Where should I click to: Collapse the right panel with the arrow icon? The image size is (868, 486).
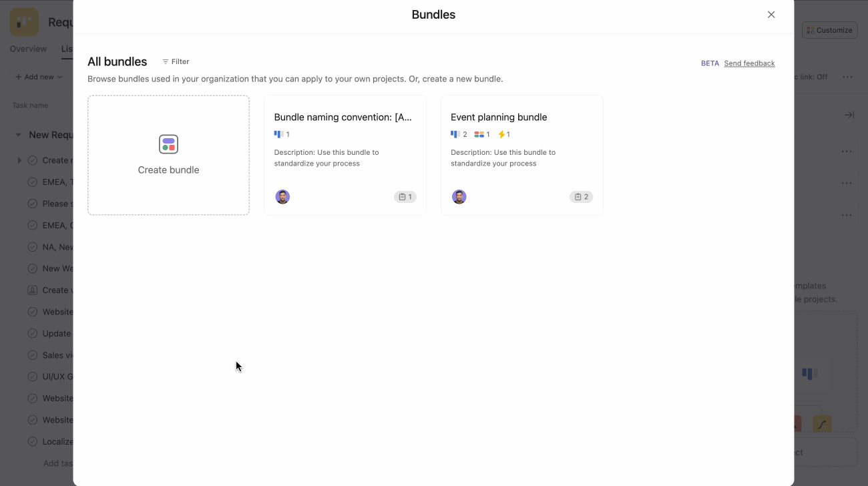849,114
